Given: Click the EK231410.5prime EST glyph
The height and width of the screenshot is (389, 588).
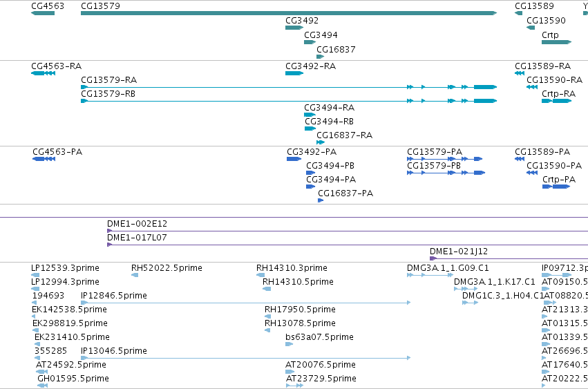Looking at the screenshot, I should pos(37,344).
